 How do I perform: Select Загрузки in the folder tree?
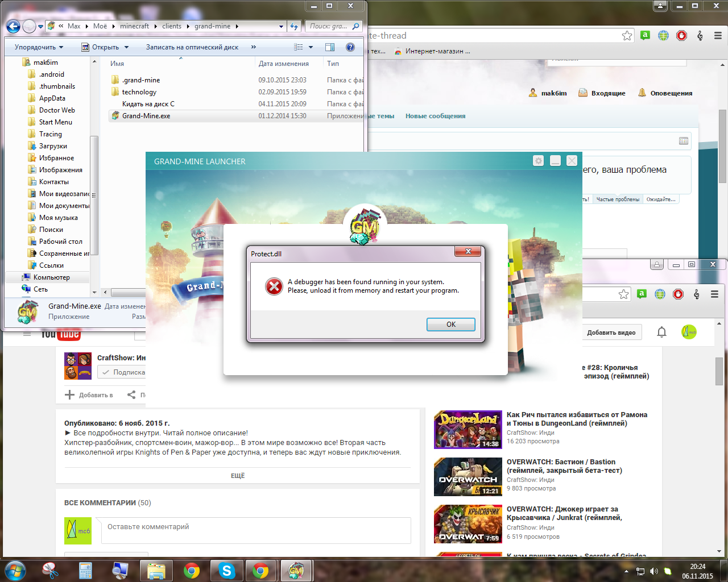53,146
